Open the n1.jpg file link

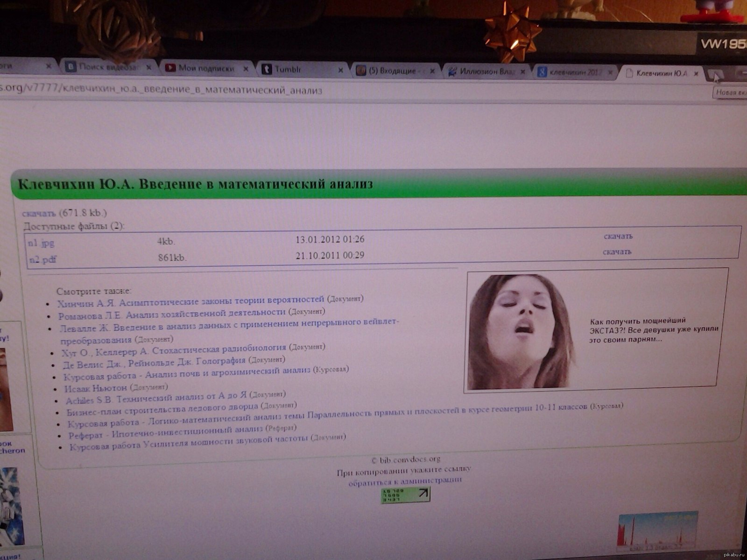point(41,243)
